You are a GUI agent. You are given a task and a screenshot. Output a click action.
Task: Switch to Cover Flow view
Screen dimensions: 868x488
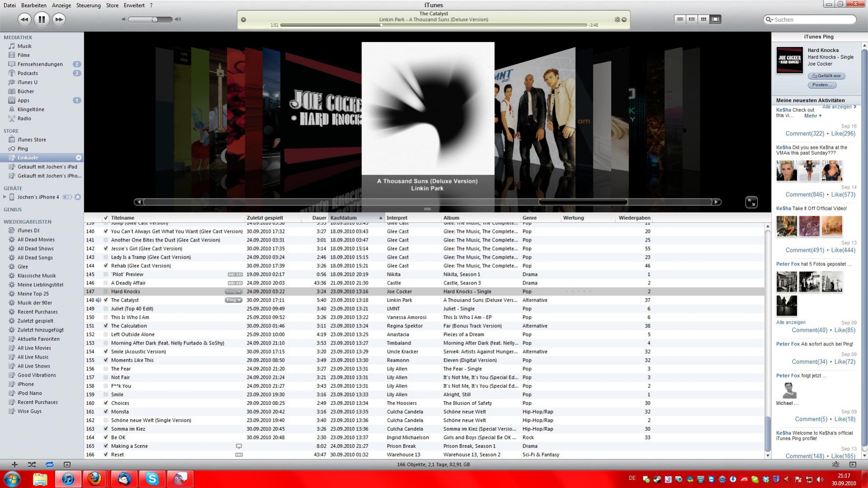pyautogui.click(x=715, y=19)
